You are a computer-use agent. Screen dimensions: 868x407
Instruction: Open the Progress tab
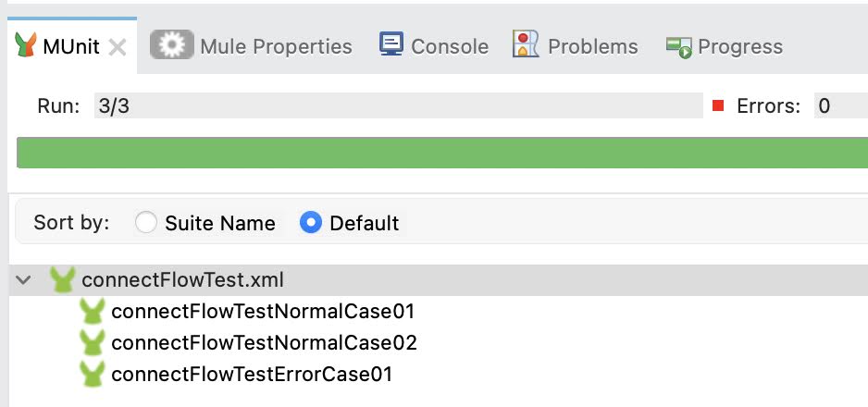[725, 46]
